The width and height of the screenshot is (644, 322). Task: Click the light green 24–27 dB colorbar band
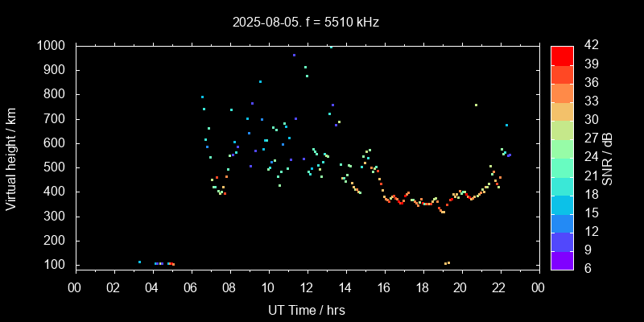click(x=561, y=148)
